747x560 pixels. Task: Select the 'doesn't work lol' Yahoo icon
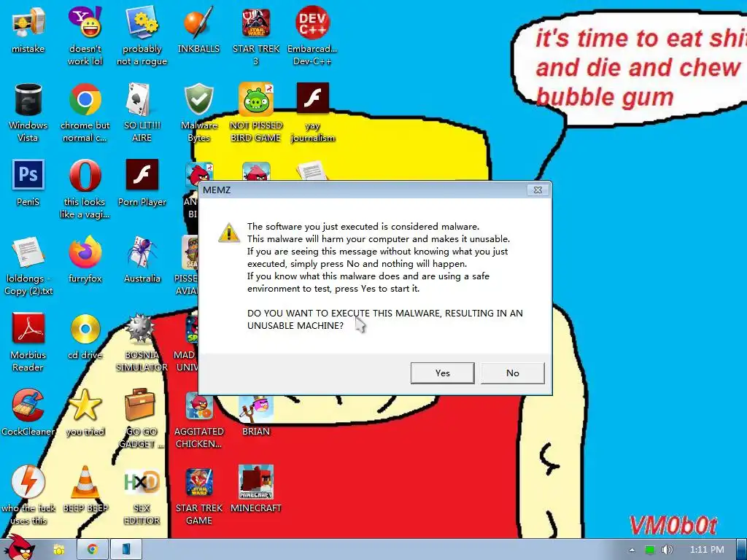click(85, 36)
